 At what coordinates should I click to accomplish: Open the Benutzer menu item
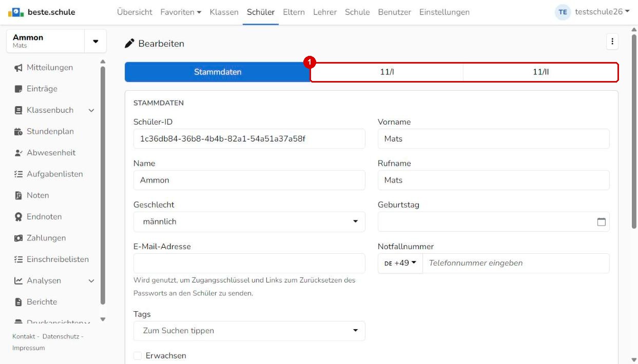(394, 12)
